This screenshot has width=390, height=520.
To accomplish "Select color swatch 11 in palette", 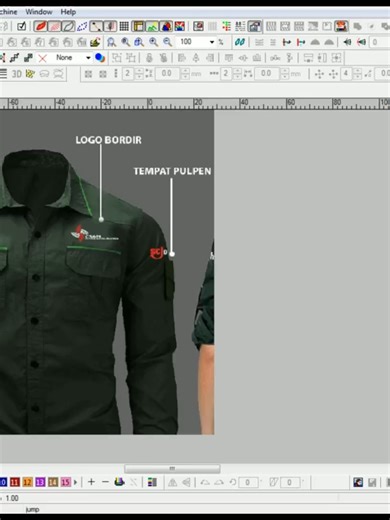I will 15,482.
